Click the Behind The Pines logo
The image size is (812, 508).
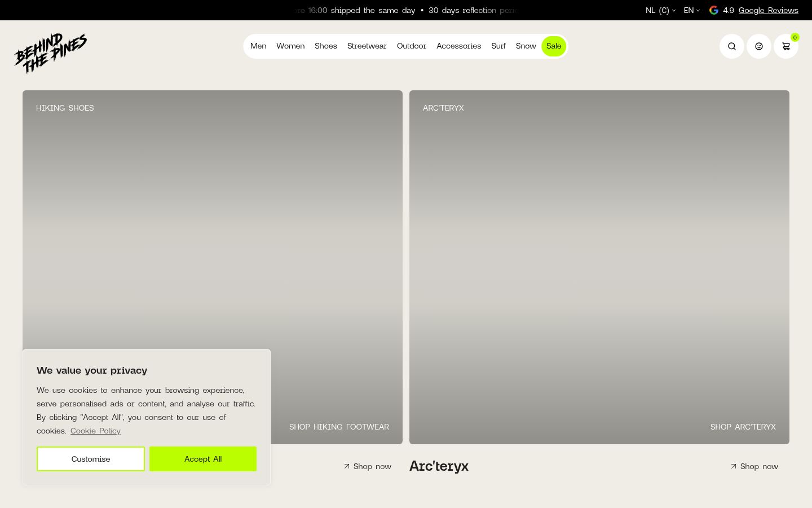click(x=50, y=53)
